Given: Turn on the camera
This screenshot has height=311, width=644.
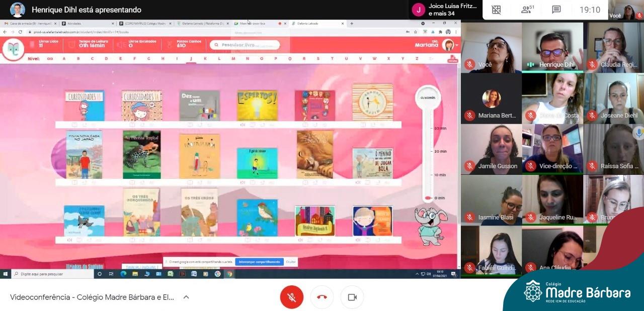Looking at the screenshot, I should [352, 297].
